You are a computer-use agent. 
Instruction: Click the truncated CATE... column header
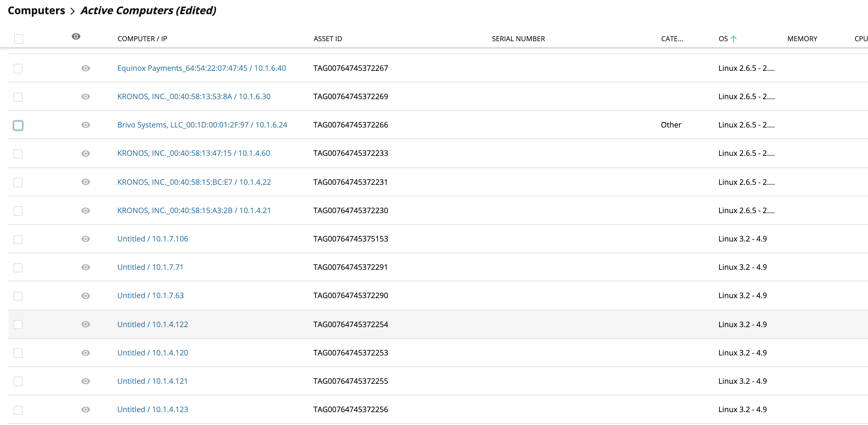671,39
